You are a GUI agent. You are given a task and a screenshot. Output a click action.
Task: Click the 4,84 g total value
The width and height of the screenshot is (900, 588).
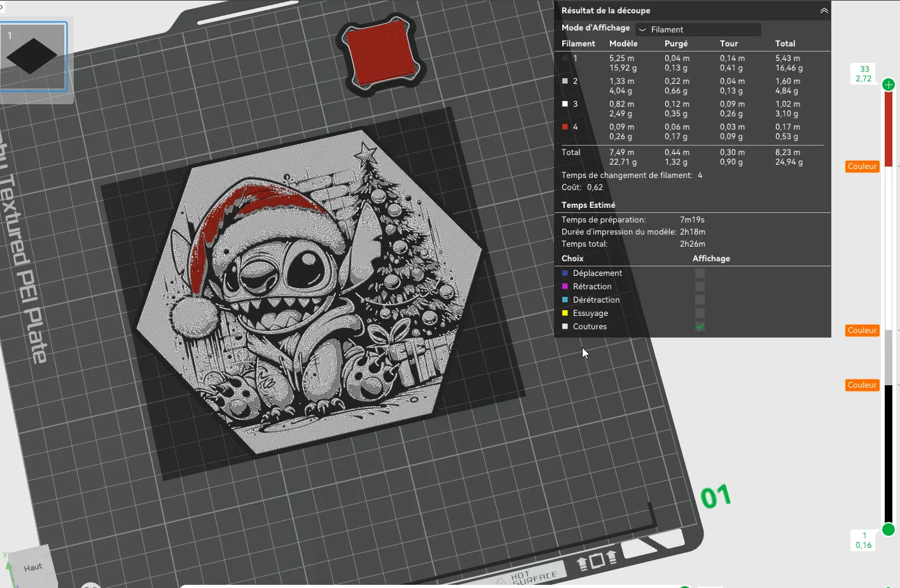(x=787, y=91)
